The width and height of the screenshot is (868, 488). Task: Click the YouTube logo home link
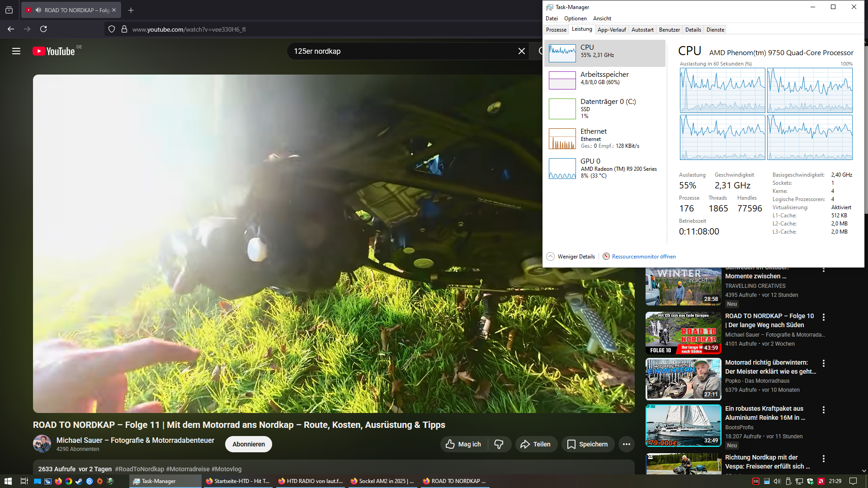coord(54,52)
